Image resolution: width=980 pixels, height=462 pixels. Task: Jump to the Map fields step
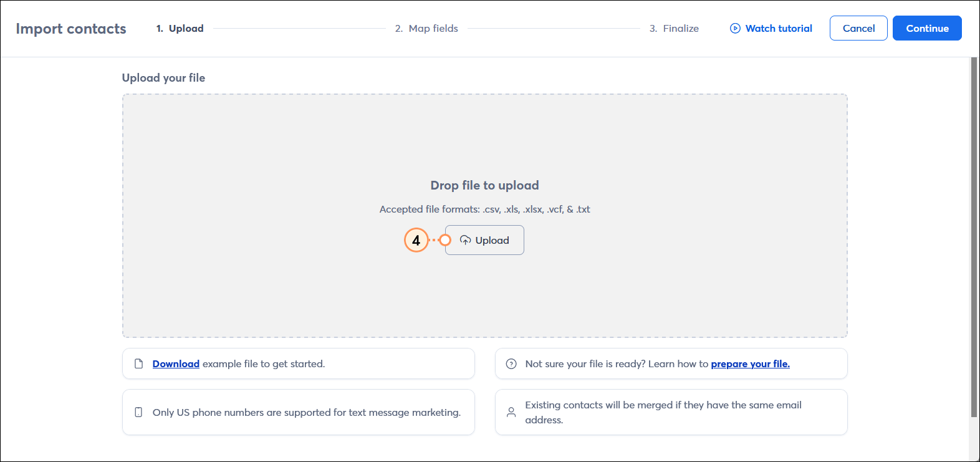click(426, 28)
